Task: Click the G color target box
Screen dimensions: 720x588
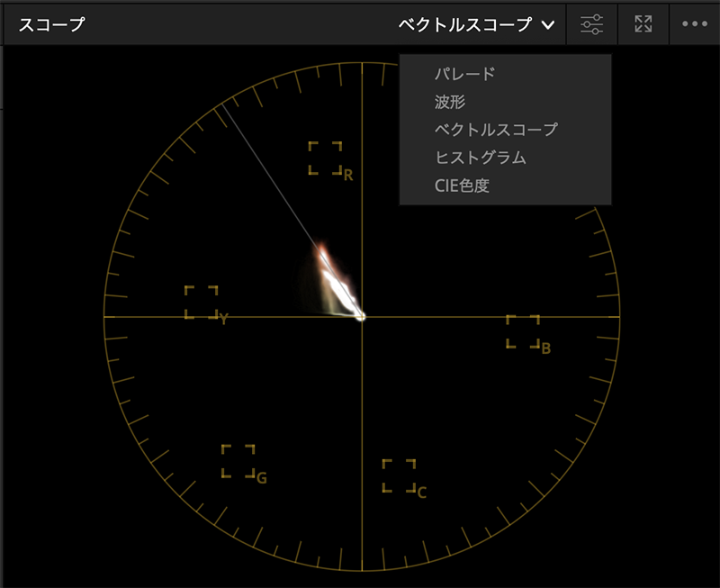Action: pos(238,461)
